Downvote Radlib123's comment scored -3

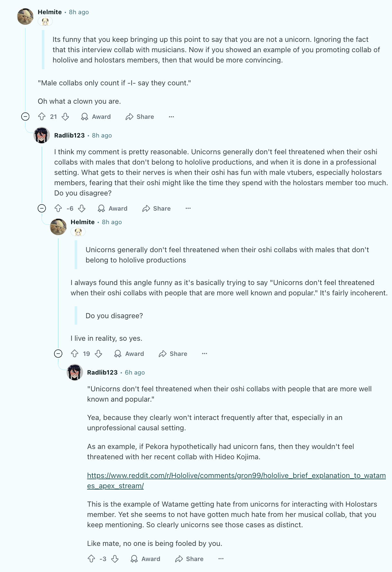point(115,559)
